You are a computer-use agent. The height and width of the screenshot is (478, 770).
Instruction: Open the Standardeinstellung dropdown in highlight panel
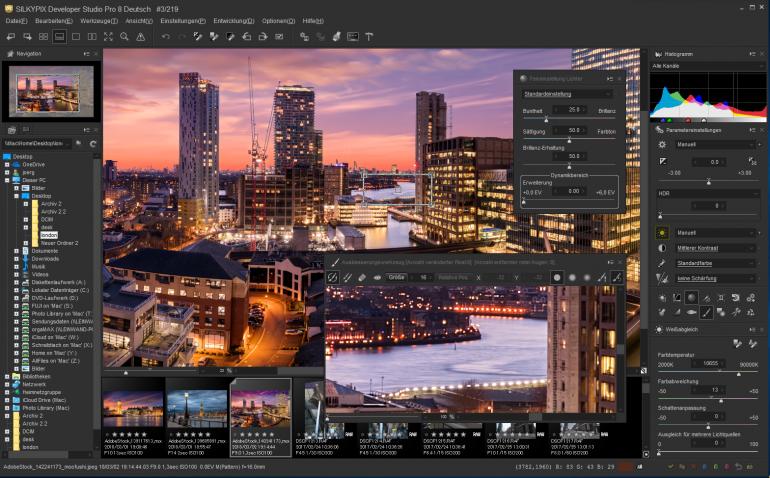tap(567, 94)
